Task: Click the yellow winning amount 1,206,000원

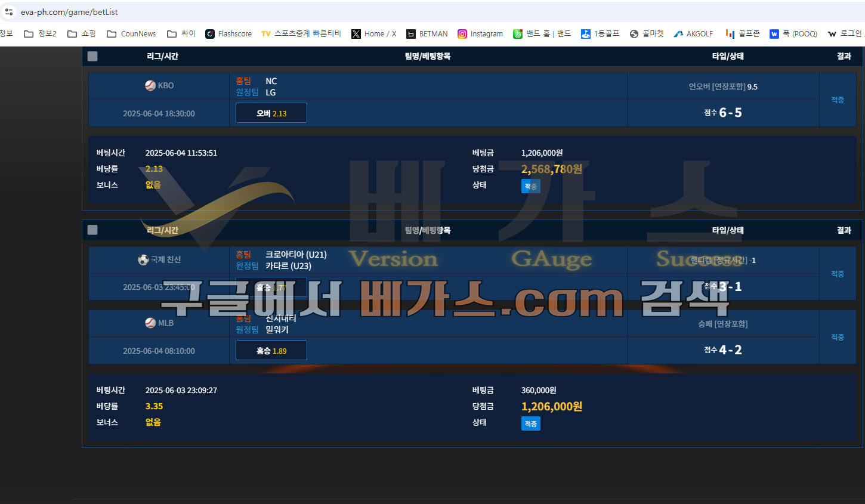Action: (552, 406)
